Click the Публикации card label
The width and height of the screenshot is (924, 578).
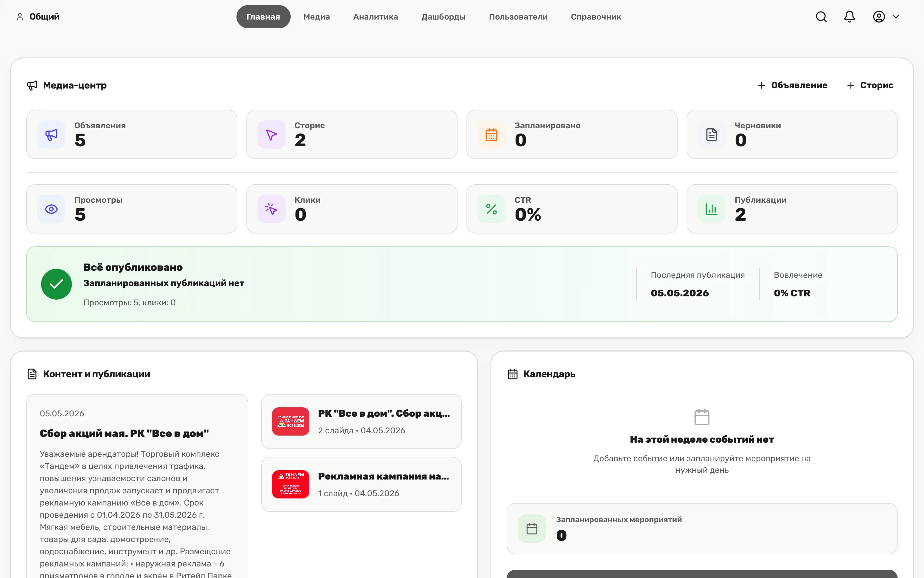[x=761, y=200]
